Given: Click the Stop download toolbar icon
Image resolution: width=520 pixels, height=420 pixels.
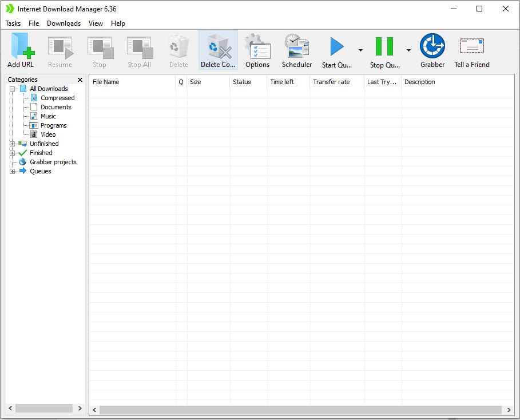Looking at the screenshot, I should click(100, 47).
